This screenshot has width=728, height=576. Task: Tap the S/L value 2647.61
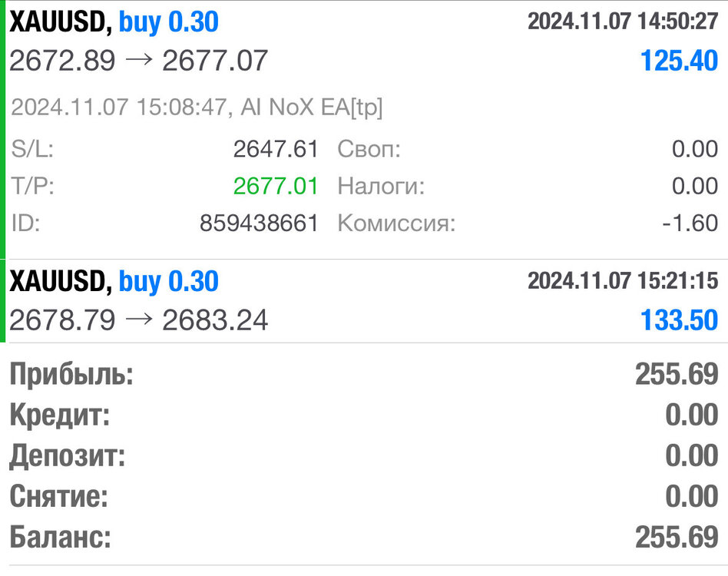tap(276, 149)
